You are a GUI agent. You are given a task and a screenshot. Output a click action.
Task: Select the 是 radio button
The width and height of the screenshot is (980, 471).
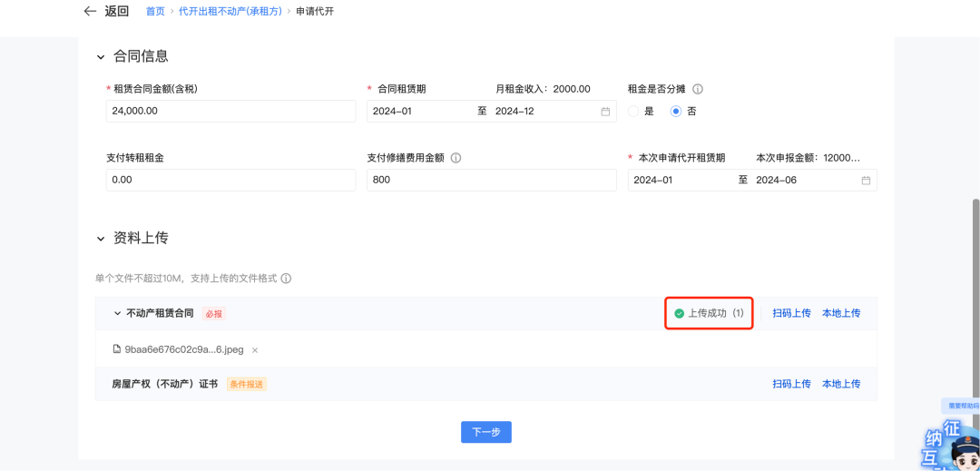pos(633,112)
